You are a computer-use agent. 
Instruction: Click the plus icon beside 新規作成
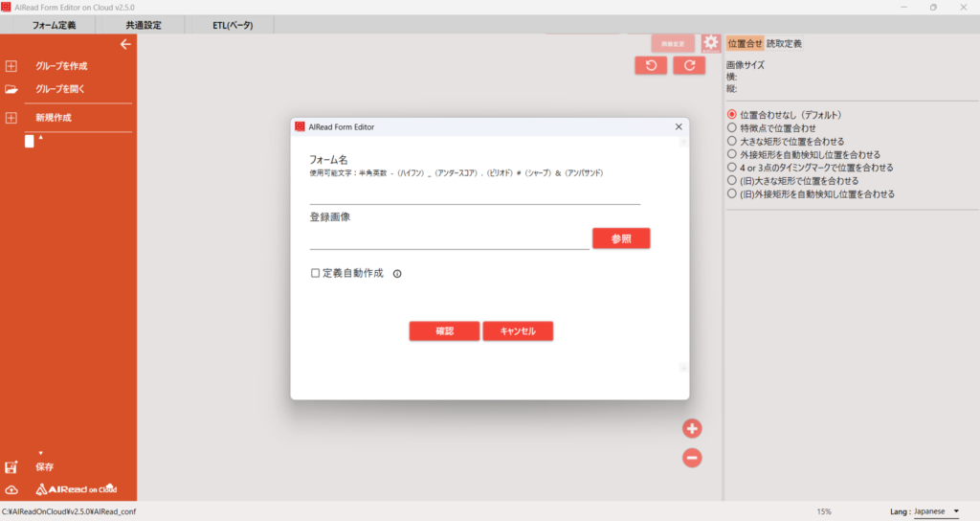click(11, 118)
